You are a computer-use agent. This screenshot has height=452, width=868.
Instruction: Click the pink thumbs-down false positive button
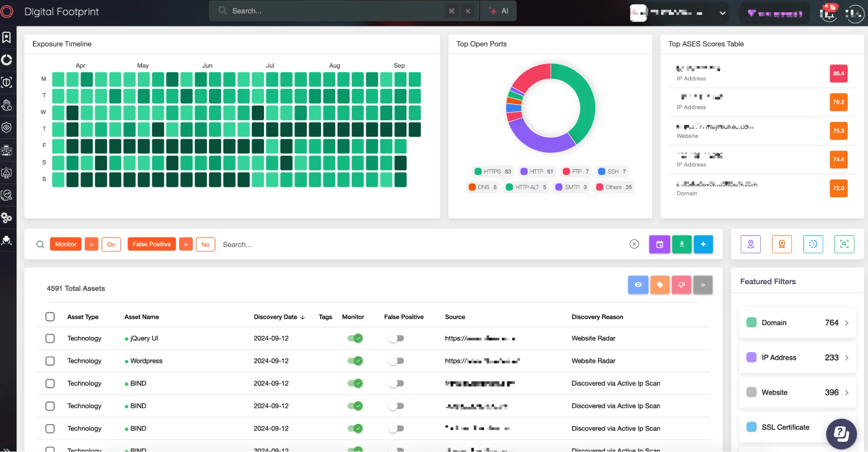[x=681, y=285]
